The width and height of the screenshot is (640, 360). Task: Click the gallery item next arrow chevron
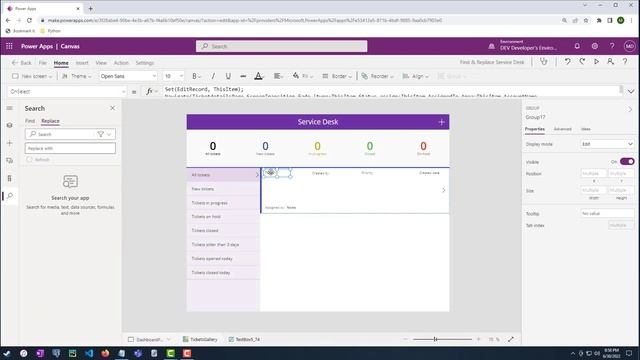tap(444, 190)
